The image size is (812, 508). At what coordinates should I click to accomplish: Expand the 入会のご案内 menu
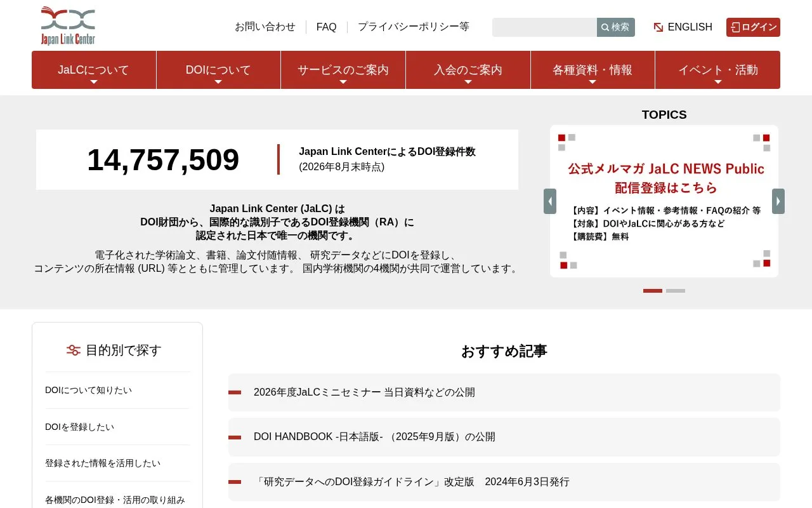[x=468, y=70]
